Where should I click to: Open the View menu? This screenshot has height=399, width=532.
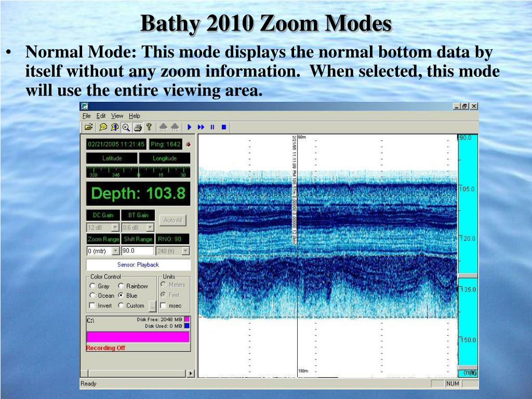[x=117, y=116]
